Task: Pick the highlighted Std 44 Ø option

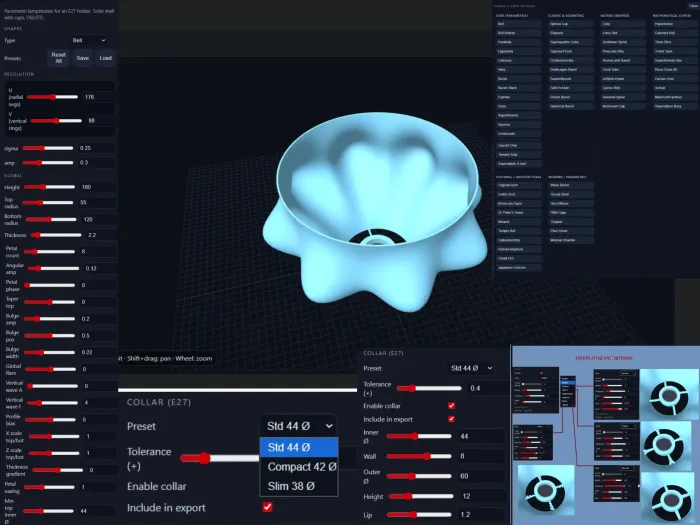Action: [299, 447]
